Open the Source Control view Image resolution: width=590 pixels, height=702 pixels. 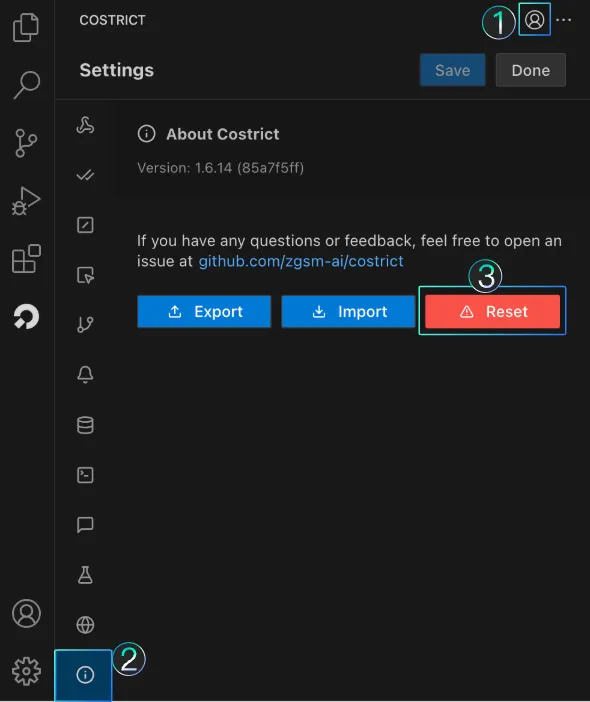coord(26,143)
